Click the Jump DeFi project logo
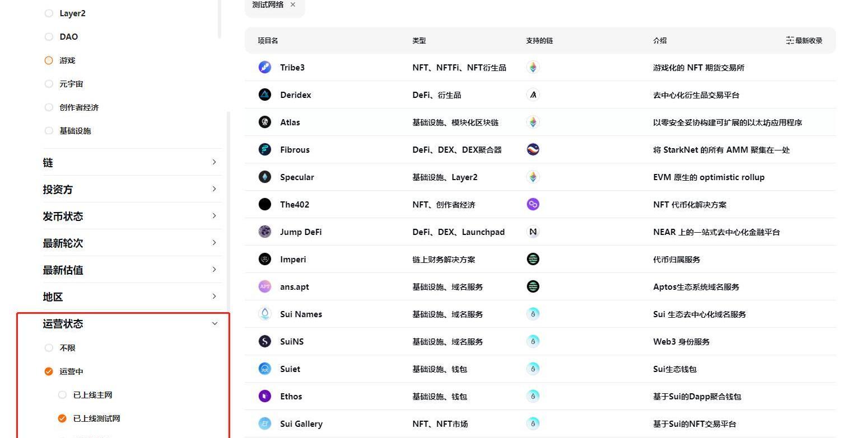 coord(265,232)
